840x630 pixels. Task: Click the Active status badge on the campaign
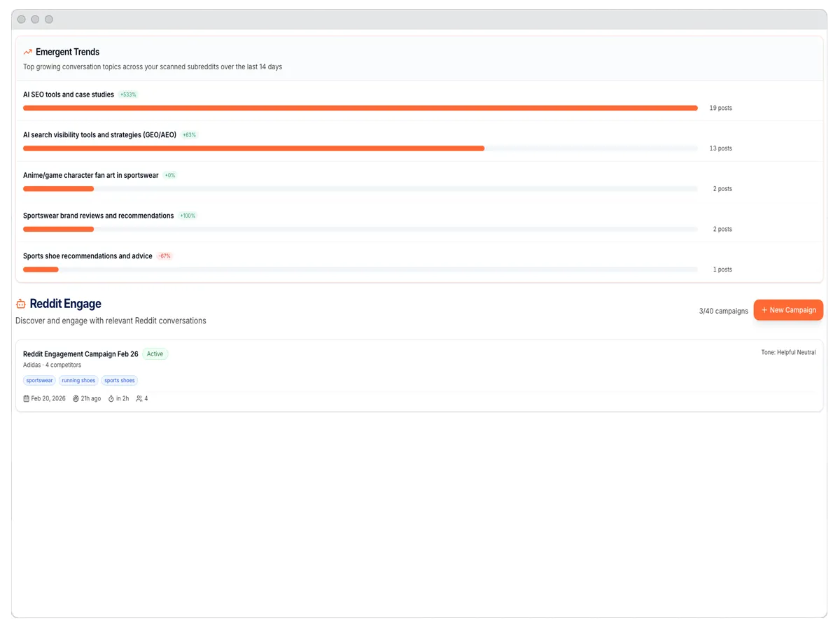point(155,353)
